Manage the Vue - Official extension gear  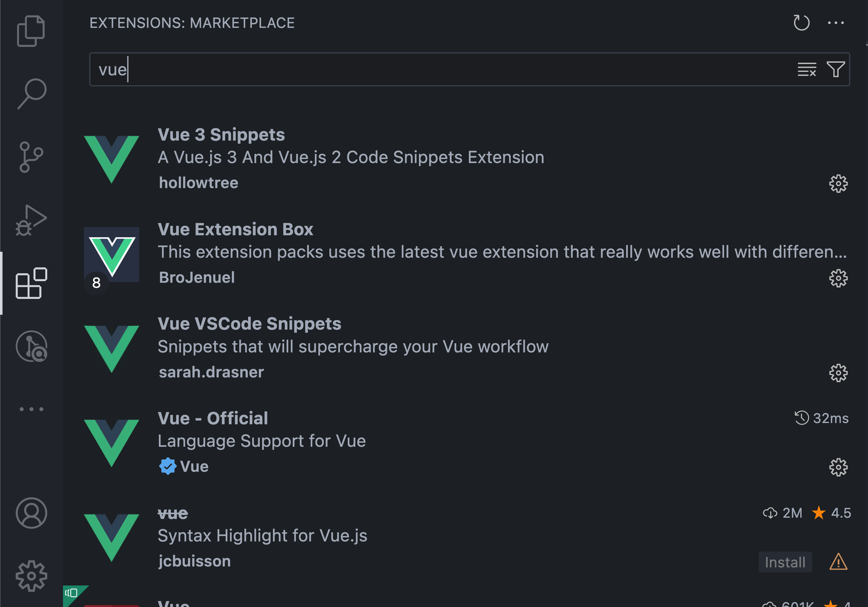[x=839, y=467]
